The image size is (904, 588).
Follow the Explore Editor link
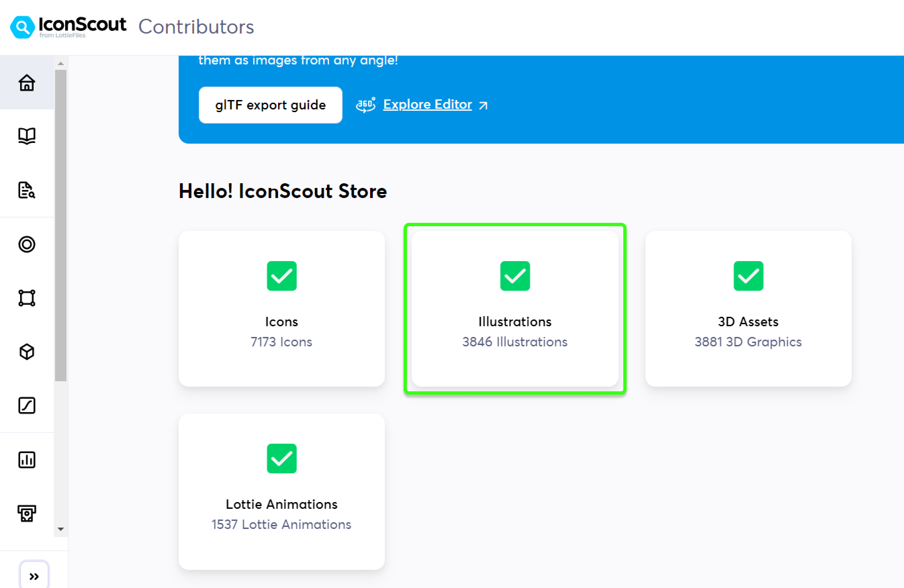427,104
